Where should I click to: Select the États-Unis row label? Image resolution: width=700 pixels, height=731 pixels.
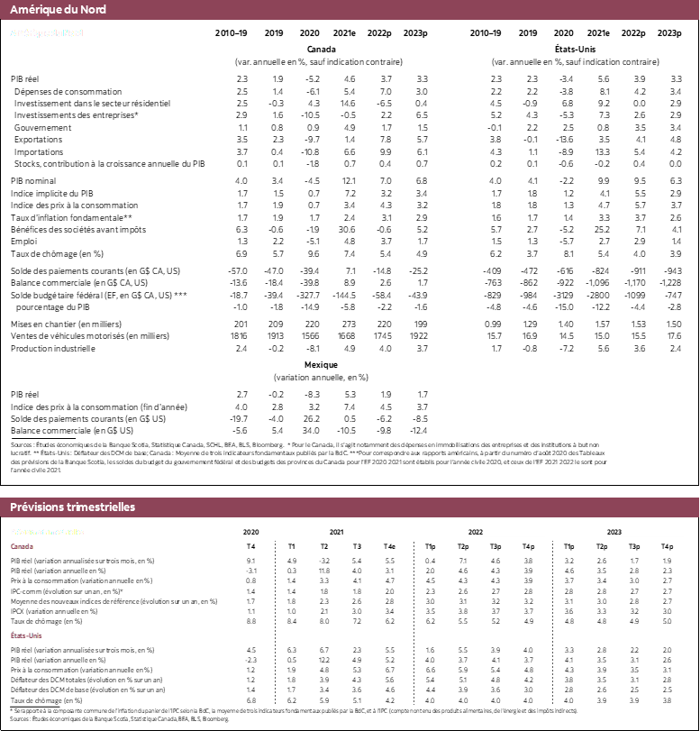(x=27, y=636)
